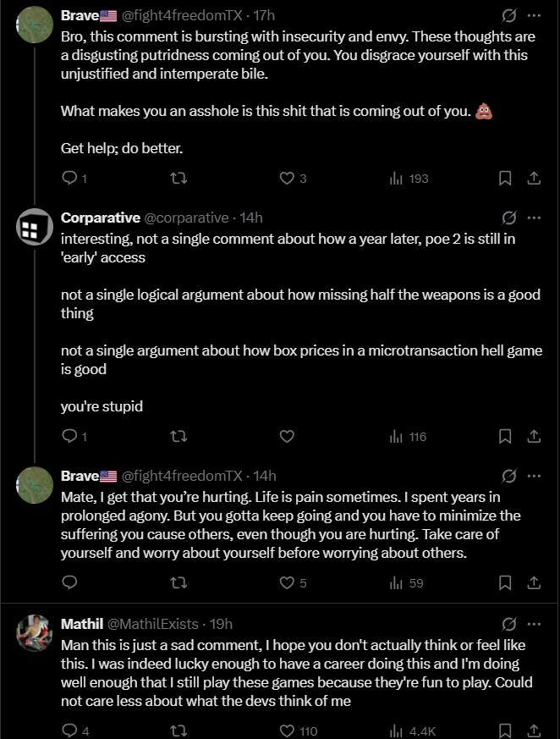Image resolution: width=560 pixels, height=739 pixels.
Task: Open more options on Brave's 17h tweet
Action: coord(534,15)
